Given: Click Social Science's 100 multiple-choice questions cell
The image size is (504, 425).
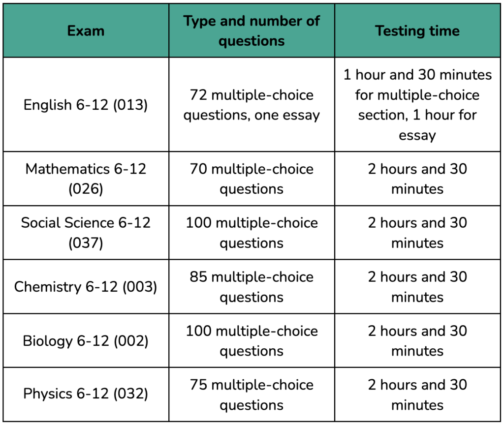Looking at the screenshot, I should coord(252,233).
